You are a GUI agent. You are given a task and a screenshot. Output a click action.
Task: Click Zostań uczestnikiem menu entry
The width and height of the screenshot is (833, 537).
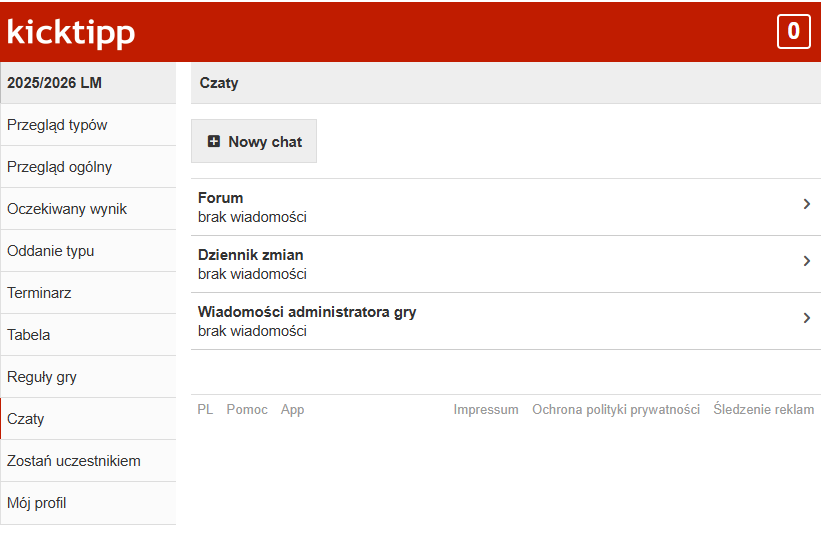[74, 461]
